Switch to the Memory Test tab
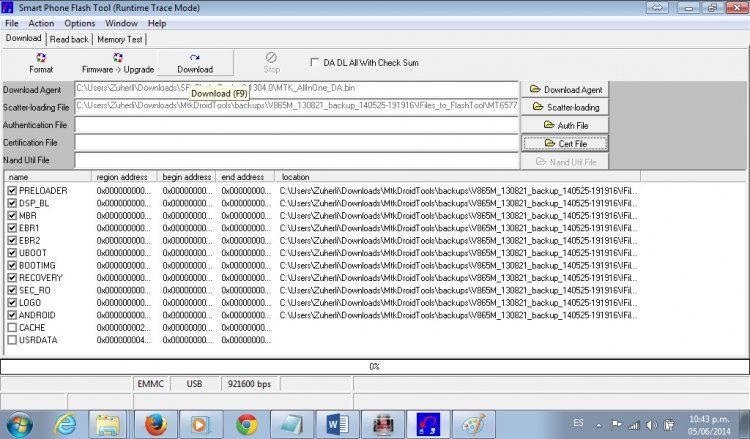The height and width of the screenshot is (439, 750). 120,39
